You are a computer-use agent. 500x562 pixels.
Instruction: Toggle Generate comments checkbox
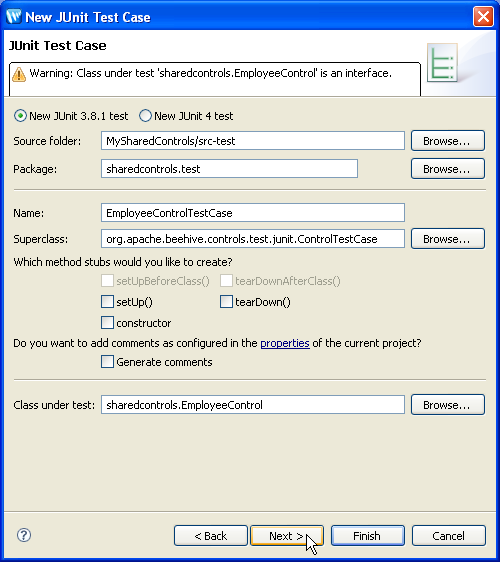coord(107,362)
